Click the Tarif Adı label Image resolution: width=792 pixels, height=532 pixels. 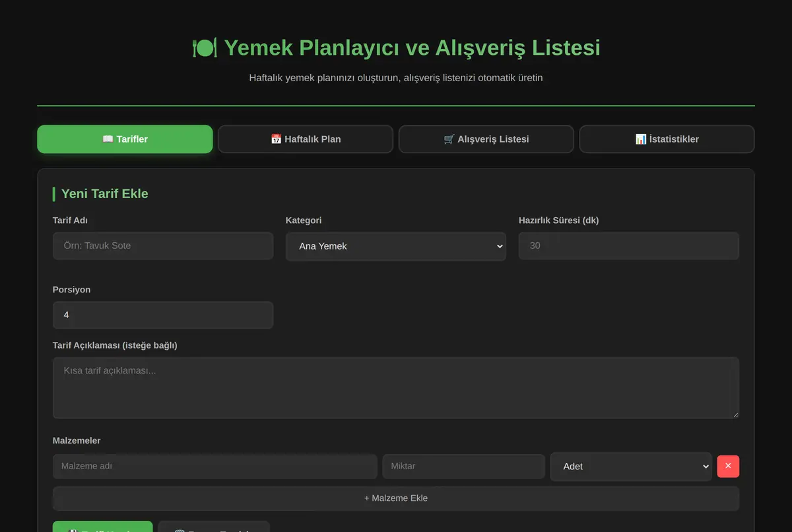[x=71, y=220]
